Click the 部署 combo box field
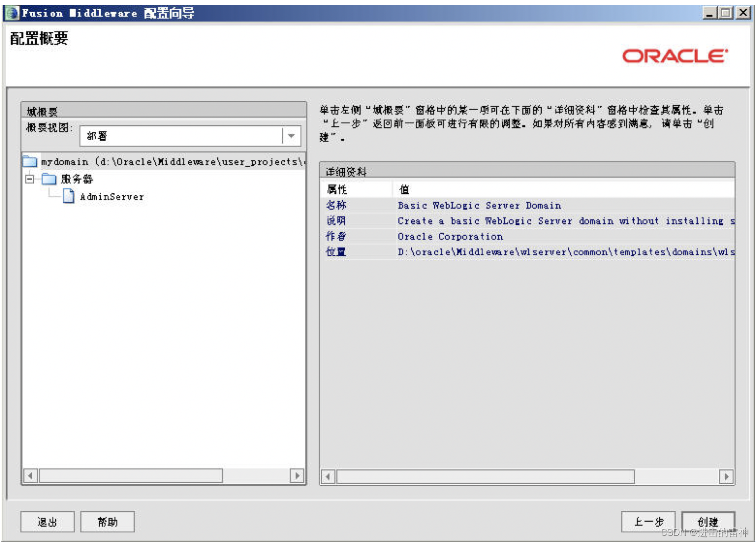The width and height of the screenshot is (756, 542). pos(190,136)
